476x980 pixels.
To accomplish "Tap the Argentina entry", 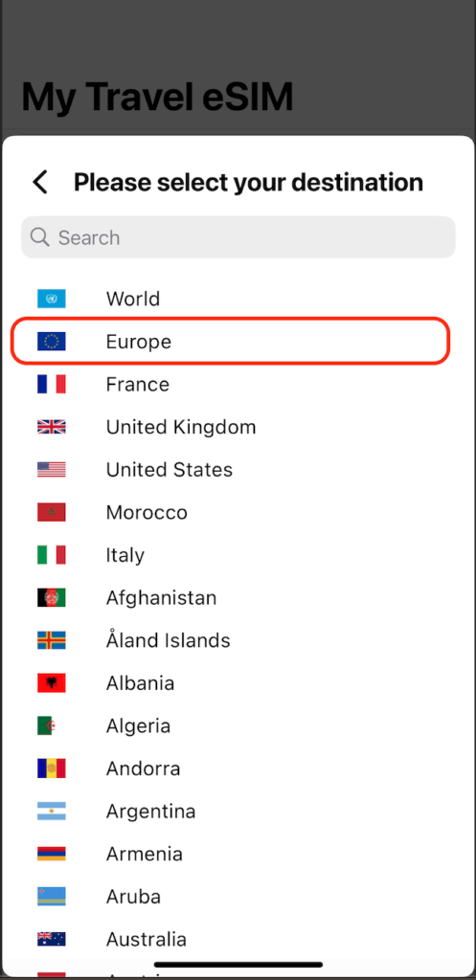I will (238, 812).
